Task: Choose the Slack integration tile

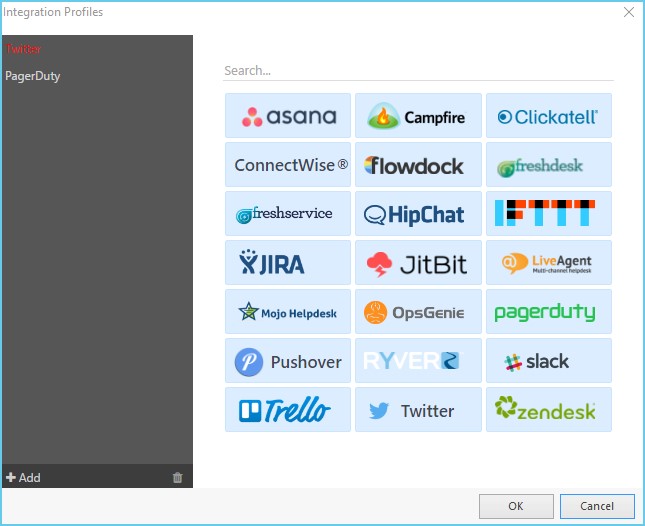Action: click(x=549, y=360)
